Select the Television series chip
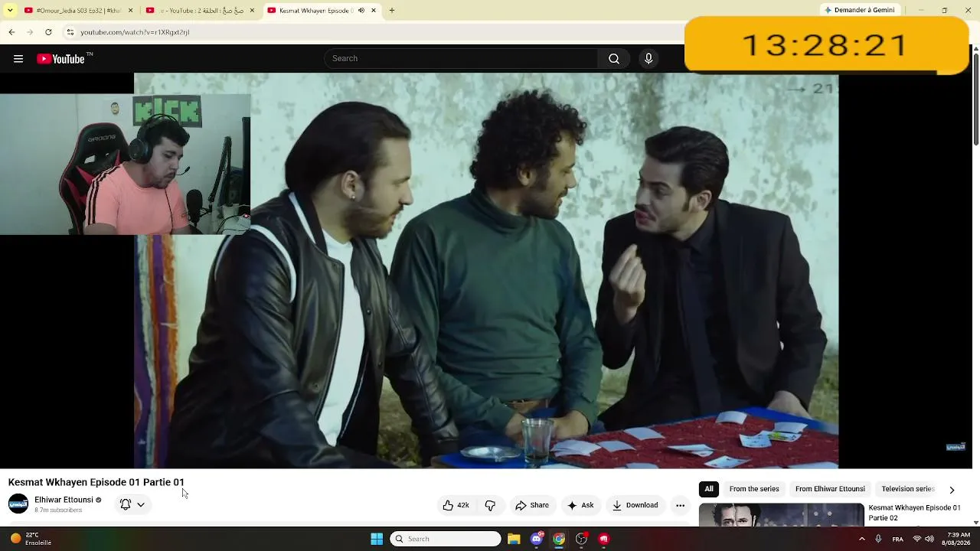 pos(908,489)
